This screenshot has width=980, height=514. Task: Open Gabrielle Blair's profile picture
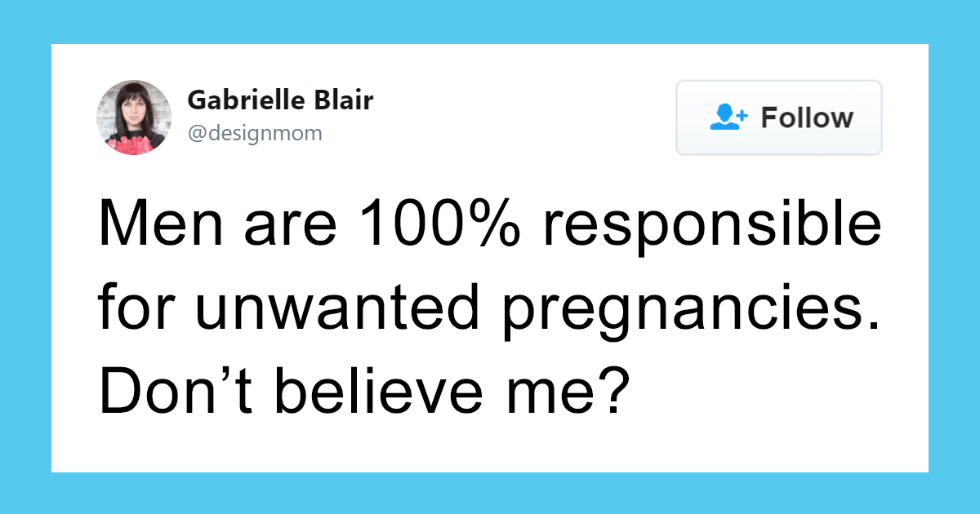(x=134, y=117)
